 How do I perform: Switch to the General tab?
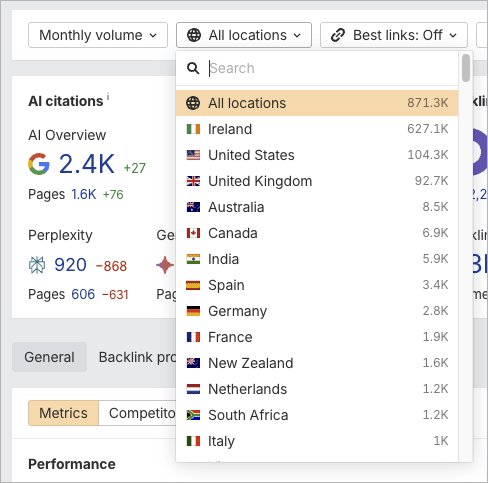49,357
